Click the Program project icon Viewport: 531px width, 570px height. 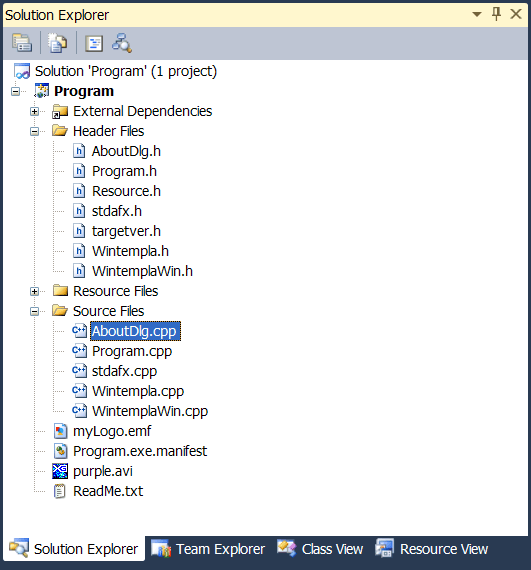[41, 91]
